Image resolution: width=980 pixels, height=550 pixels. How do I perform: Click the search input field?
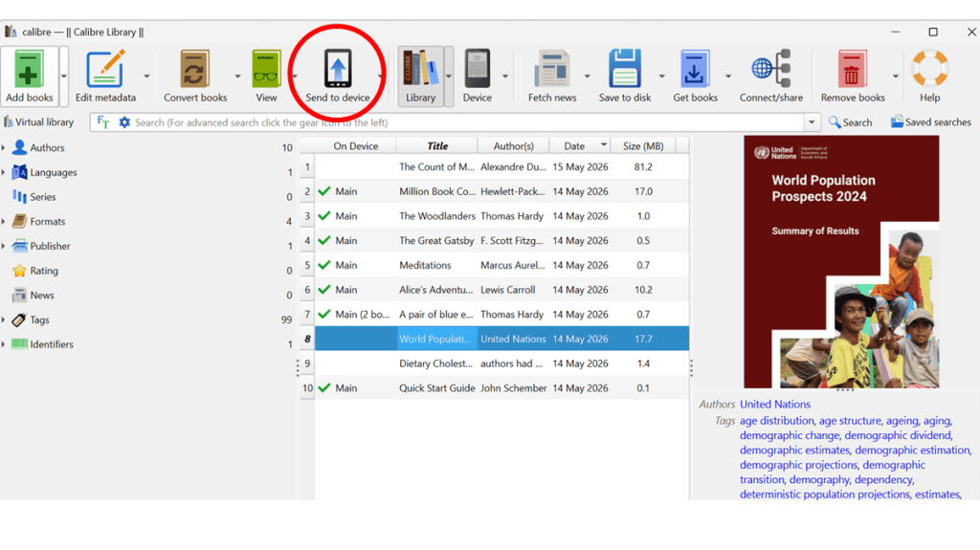click(x=467, y=122)
